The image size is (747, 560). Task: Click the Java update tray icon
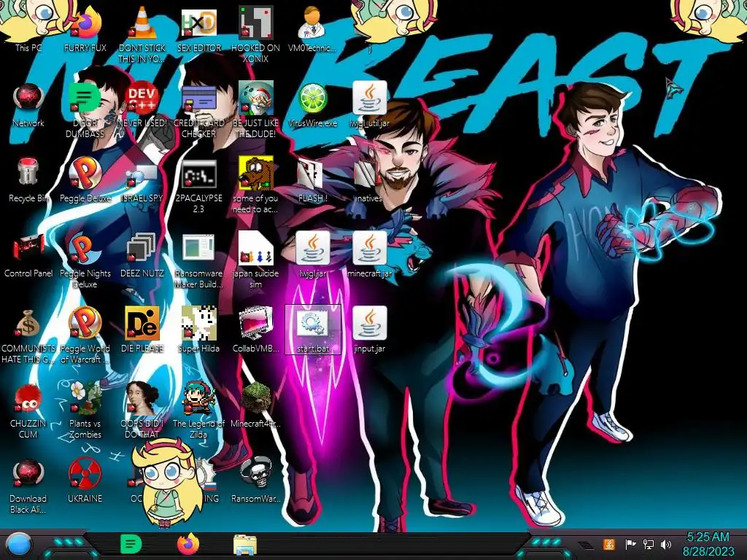(x=609, y=544)
